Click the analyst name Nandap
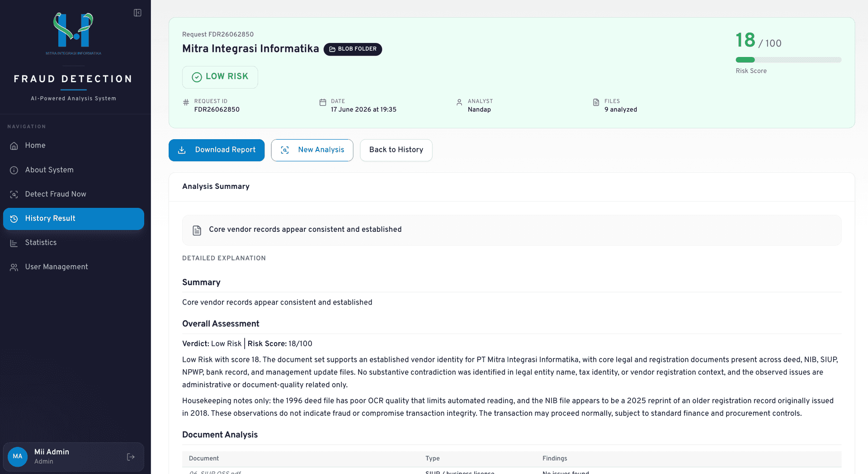Screen dimensions: 868x474 (479, 110)
